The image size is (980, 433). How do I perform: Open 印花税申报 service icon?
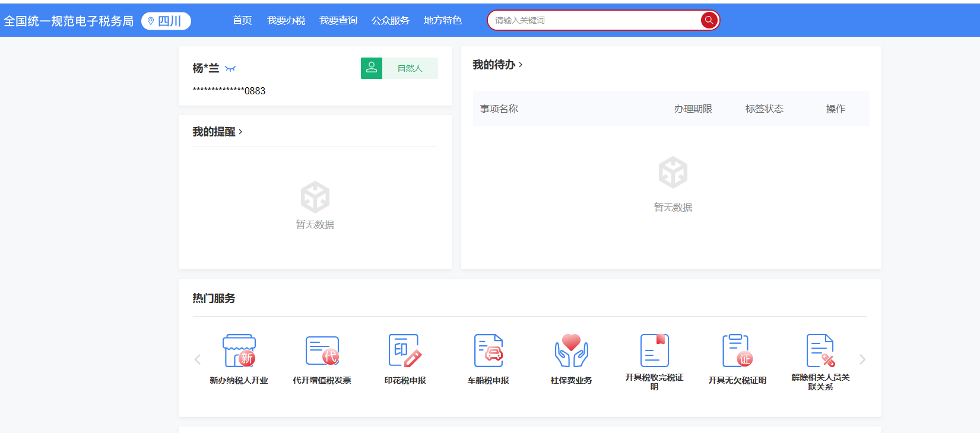pyautogui.click(x=405, y=351)
